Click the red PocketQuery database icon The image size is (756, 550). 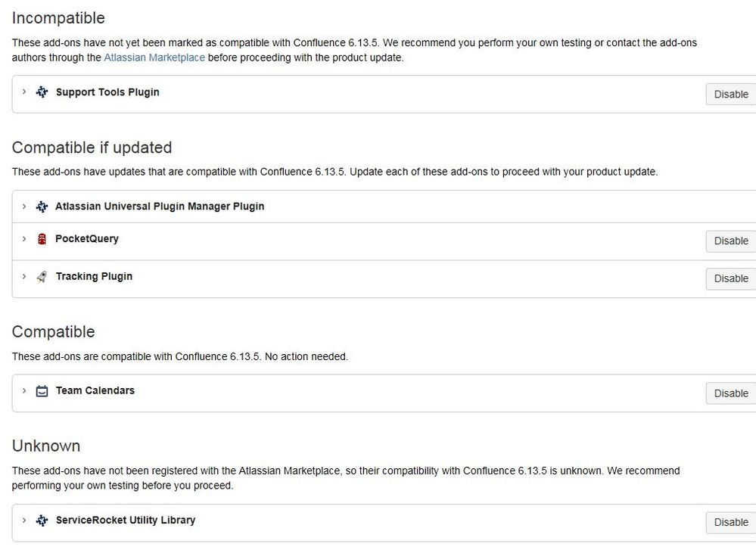[42, 239]
